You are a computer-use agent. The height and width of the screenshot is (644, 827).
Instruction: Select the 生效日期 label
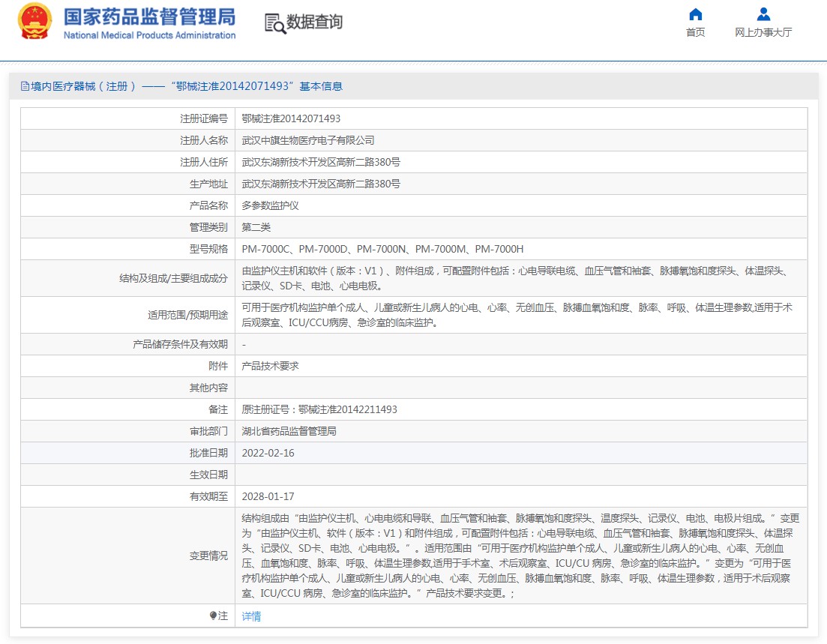pyautogui.click(x=208, y=475)
